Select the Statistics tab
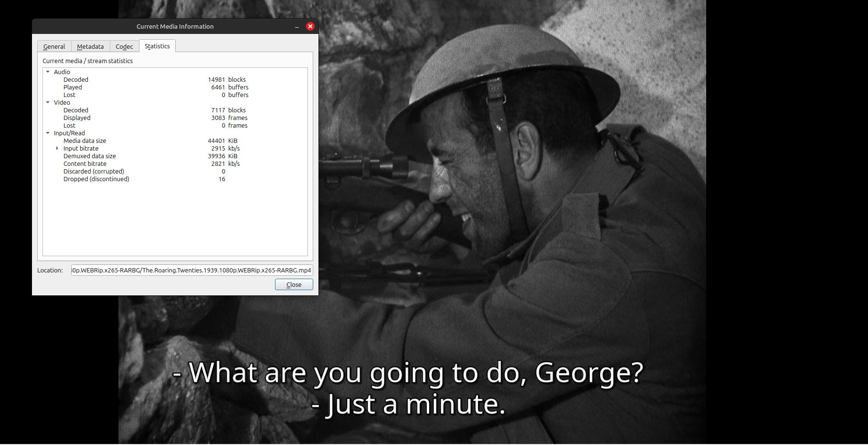Screen dimensions: 868x445 click(157, 46)
